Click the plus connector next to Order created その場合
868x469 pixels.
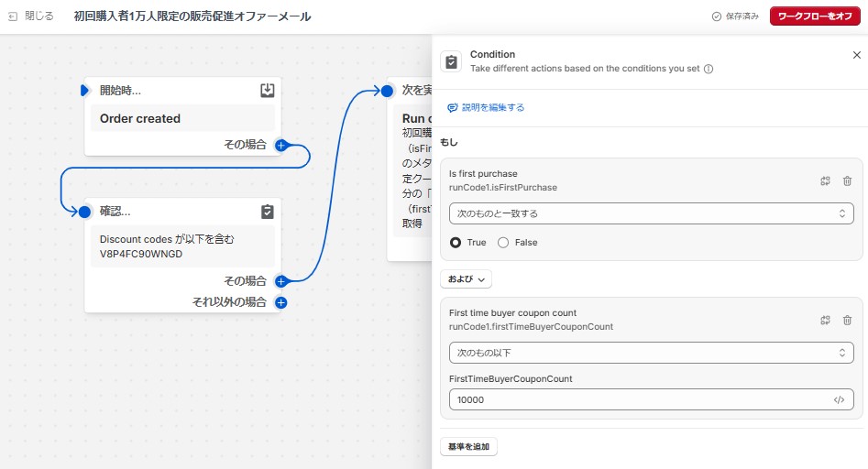pyautogui.click(x=281, y=146)
